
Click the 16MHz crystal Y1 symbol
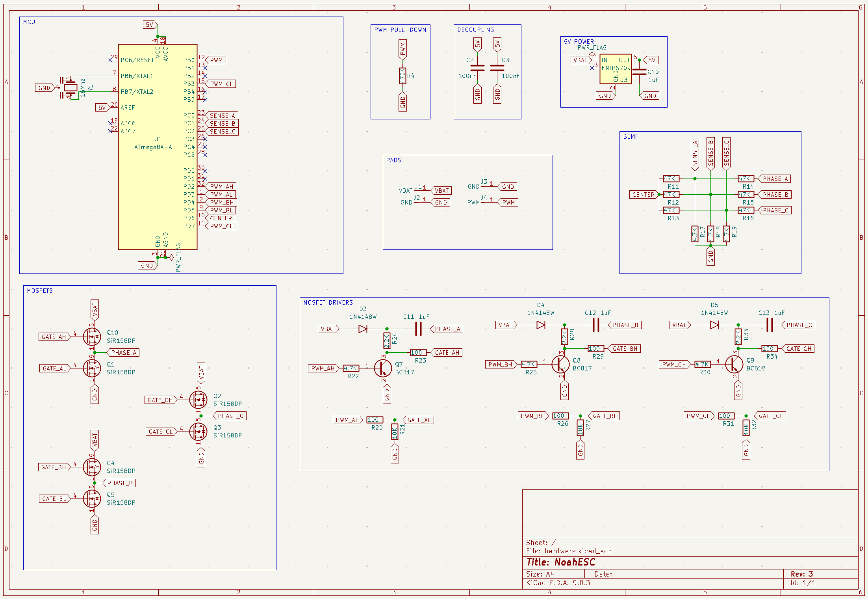70,87
